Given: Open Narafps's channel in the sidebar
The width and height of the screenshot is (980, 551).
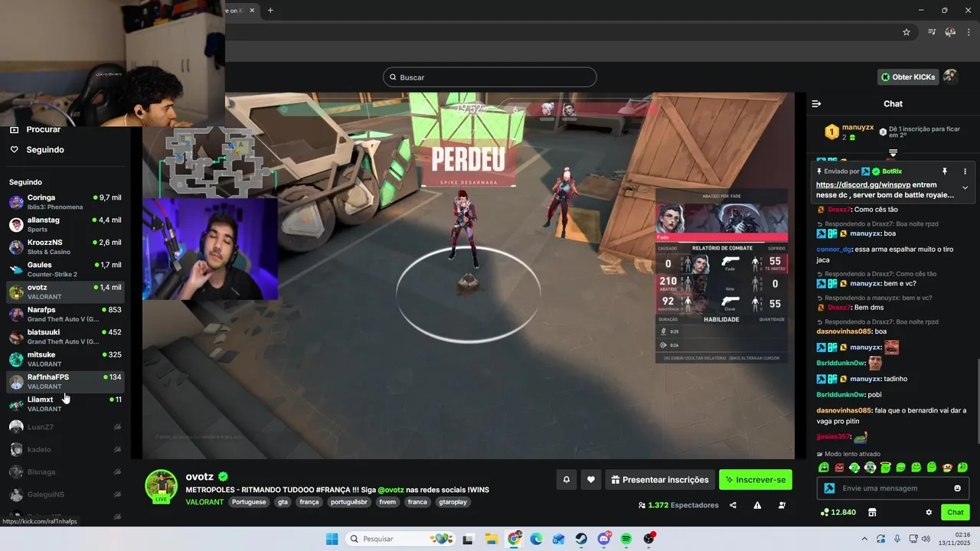Looking at the screenshot, I should tap(65, 314).
